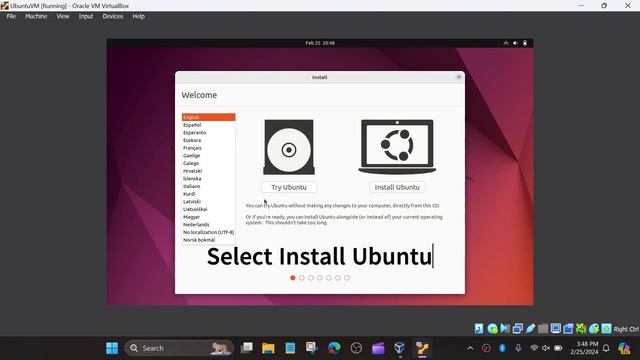Open the shared folders indicator icon
This screenshot has width=640, height=360.
pyautogui.click(x=543, y=328)
